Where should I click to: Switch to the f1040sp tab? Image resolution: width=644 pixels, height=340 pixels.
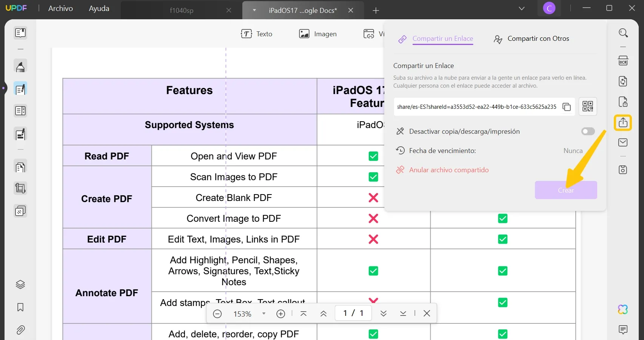[x=181, y=11]
